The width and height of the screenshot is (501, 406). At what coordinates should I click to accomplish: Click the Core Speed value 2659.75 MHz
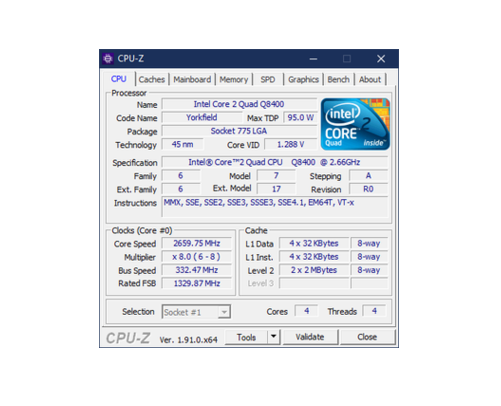pyautogui.click(x=197, y=243)
